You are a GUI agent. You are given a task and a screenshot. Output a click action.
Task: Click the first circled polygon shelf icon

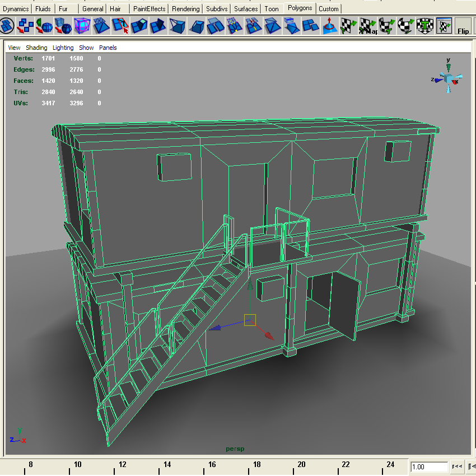7,26
